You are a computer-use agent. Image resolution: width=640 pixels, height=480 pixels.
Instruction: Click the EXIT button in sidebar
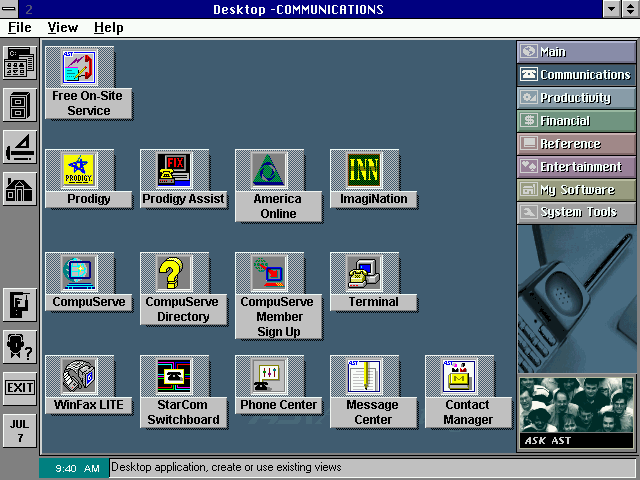pyautogui.click(x=20, y=388)
